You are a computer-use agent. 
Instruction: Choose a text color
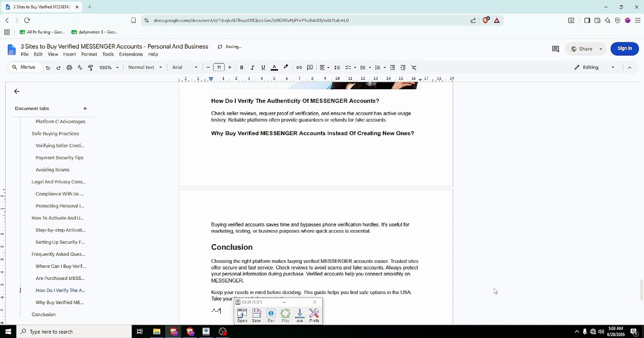click(275, 68)
